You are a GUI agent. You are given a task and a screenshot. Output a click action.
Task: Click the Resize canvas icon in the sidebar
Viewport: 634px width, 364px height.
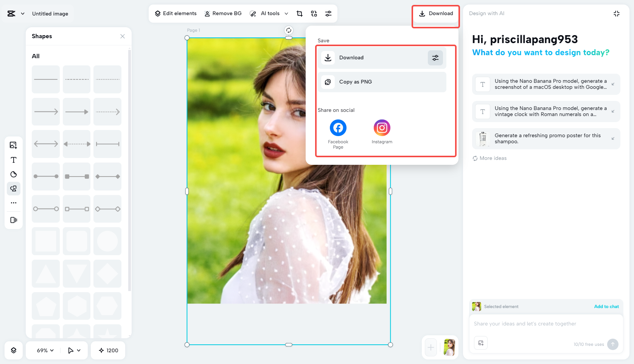[x=13, y=220]
